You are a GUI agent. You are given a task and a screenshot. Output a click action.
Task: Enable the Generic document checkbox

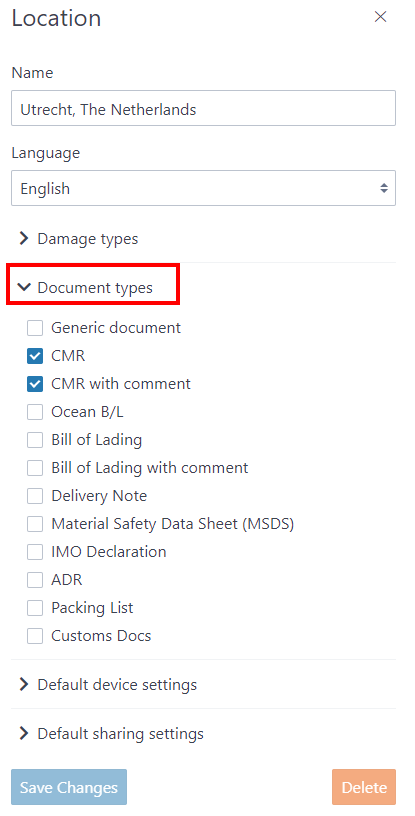pos(35,328)
